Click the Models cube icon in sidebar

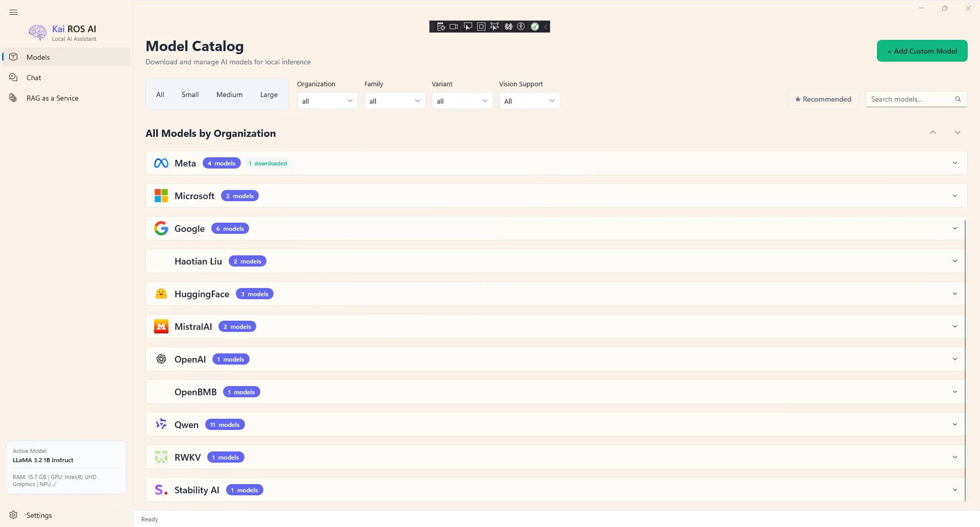(14, 57)
